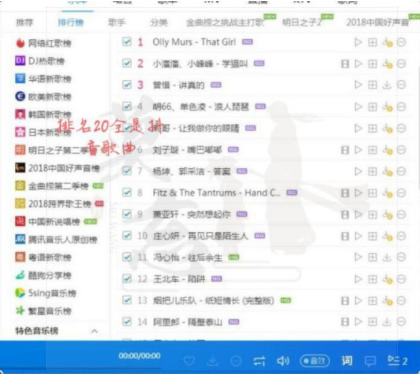The image size is (420, 374).
Task: Download 阿里郎 song ranked 14
Action: click(x=387, y=322)
